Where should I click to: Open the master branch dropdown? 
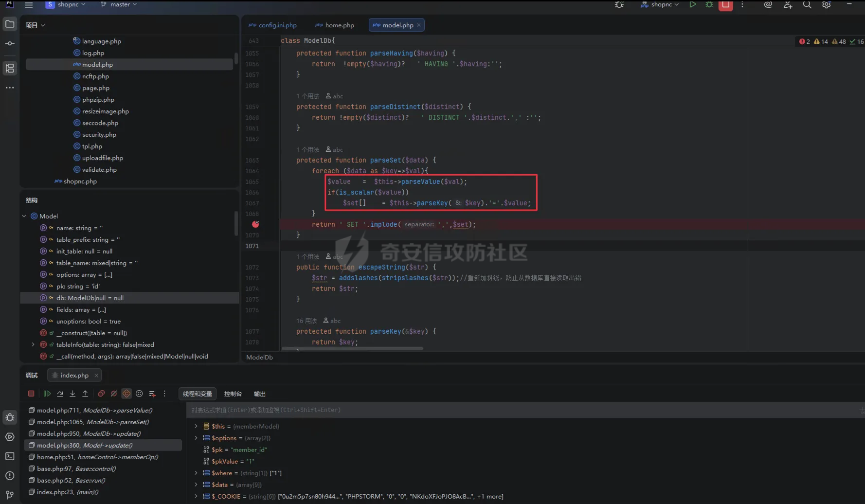coord(119,4)
